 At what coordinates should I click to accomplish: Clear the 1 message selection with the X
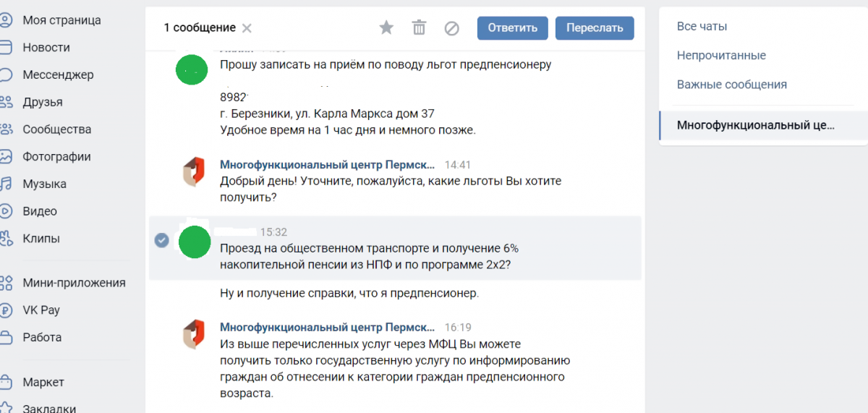pos(247,28)
